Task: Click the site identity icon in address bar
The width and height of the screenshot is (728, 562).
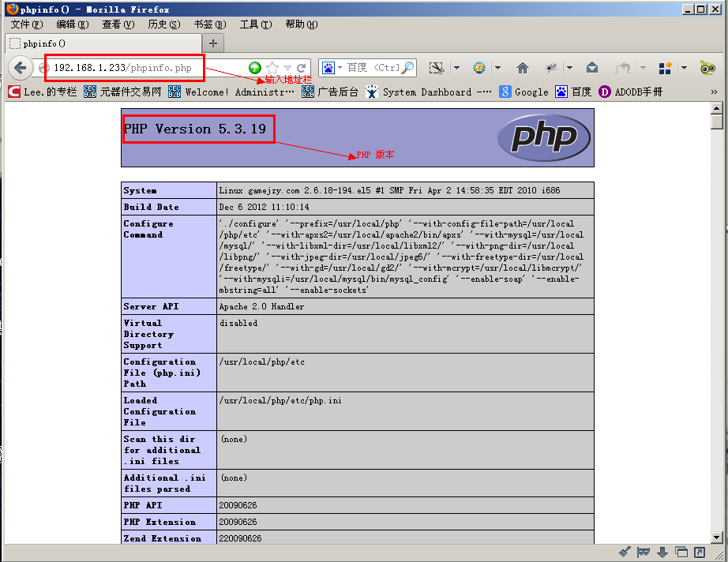Action: point(43,68)
